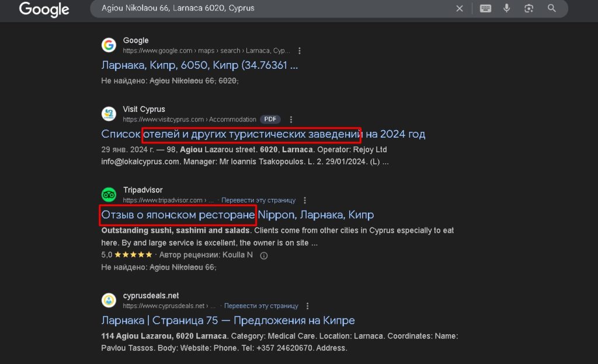Click the cyprusdeals.net favicon
Screen dimensions: 598x364
click(x=109, y=300)
